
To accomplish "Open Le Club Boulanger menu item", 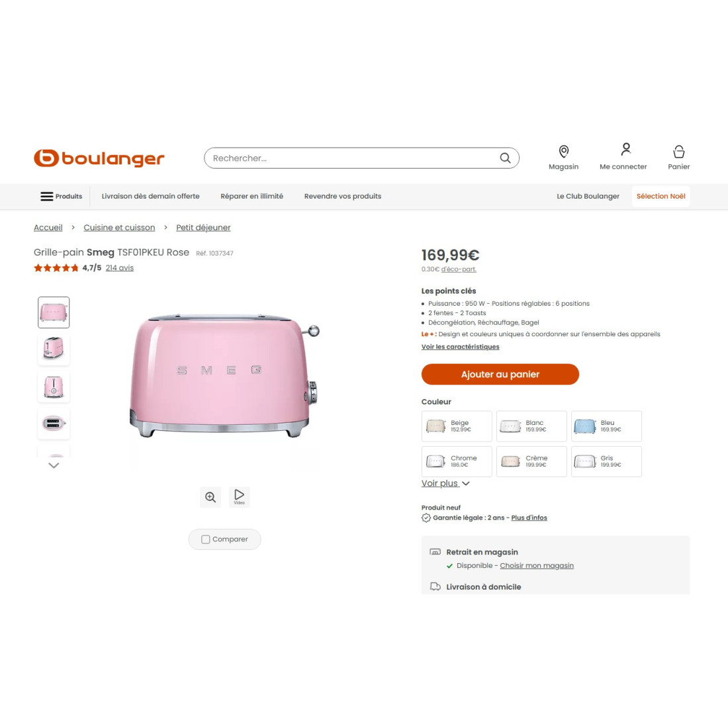I will (x=588, y=197).
